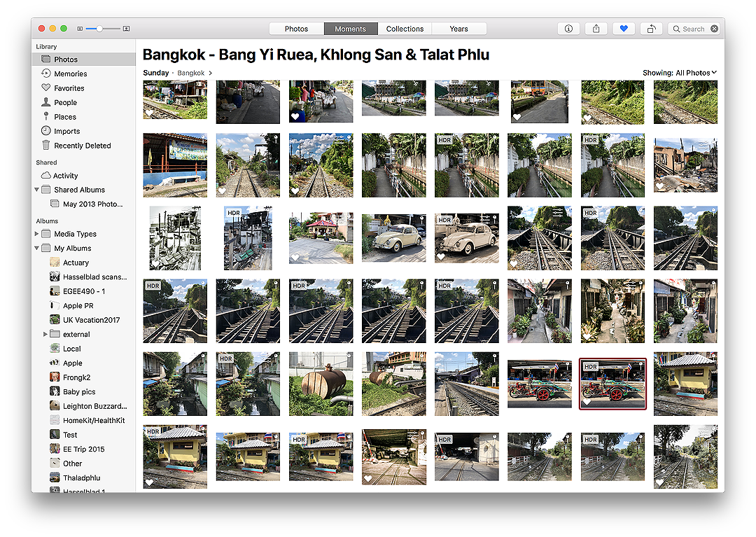Click the magnifier icon in Search
This screenshot has height=537, width=756.
pos(676,29)
